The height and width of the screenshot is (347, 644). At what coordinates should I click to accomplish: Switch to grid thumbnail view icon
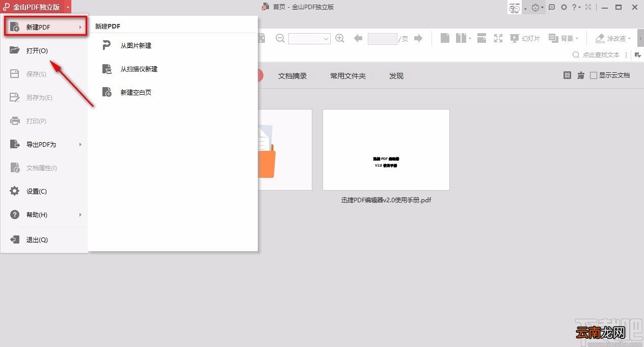pyautogui.click(x=568, y=75)
